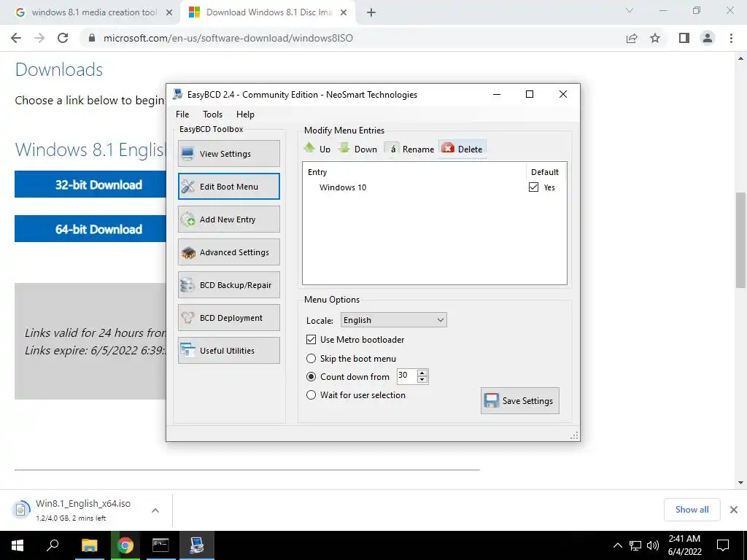The width and height of the screenshot is (747, 560).
Task: Open File Explorer from taskbar
Action: tap(90, 545)
